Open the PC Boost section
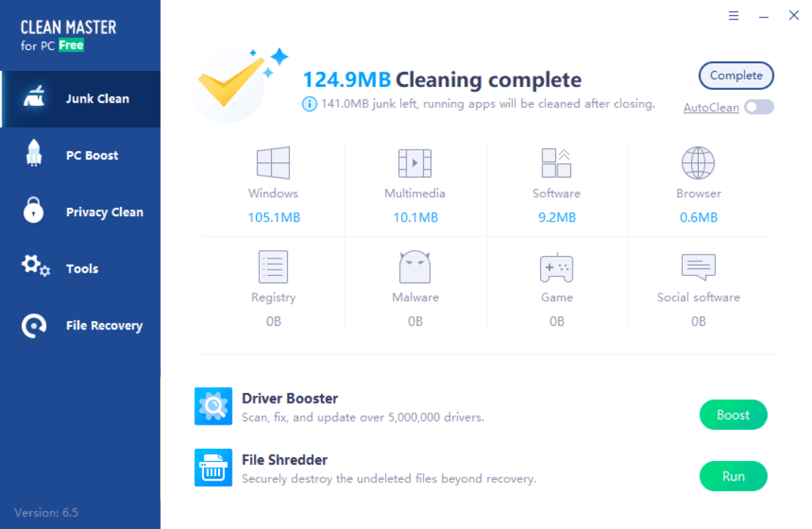Image resolution: width=812 pixels, height=529 pixels. [x=81, y=156]
